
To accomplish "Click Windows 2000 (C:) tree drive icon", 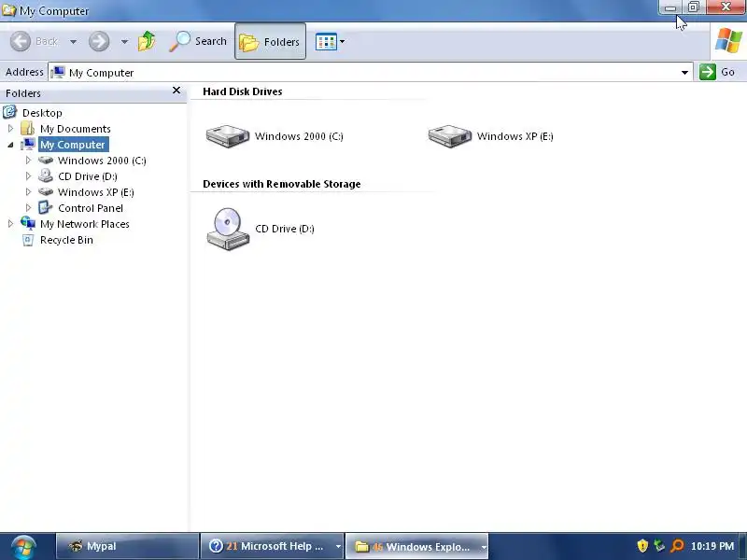I will (45, 161).
